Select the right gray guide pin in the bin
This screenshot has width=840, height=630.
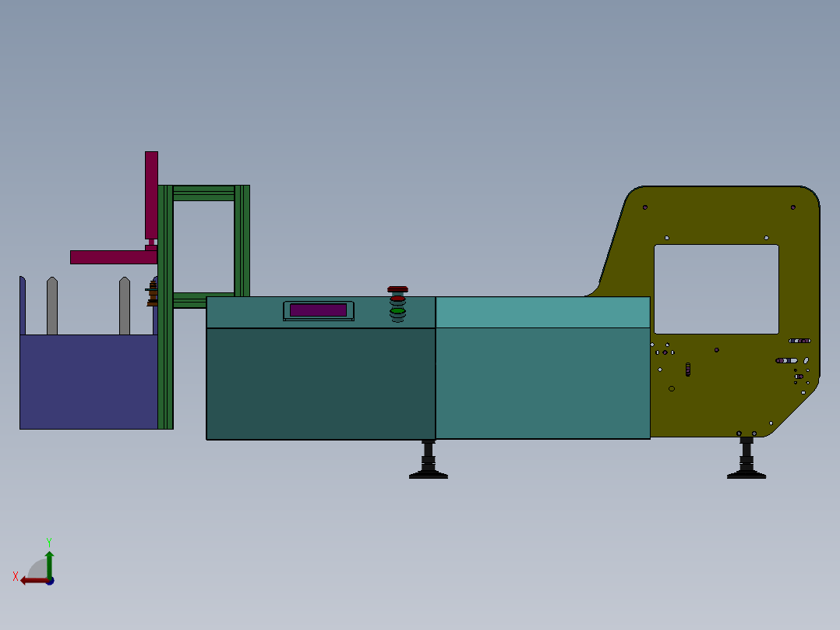[x=125, y=306]
